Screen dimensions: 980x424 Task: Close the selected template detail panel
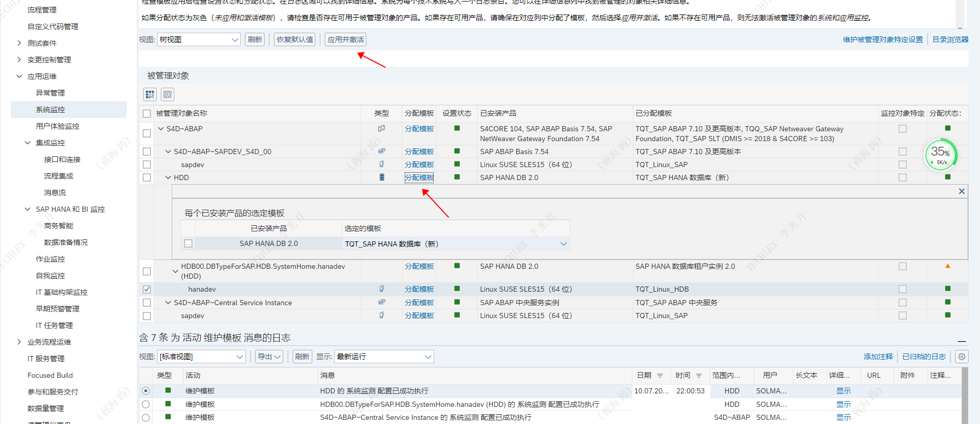(x=961, y=192)
